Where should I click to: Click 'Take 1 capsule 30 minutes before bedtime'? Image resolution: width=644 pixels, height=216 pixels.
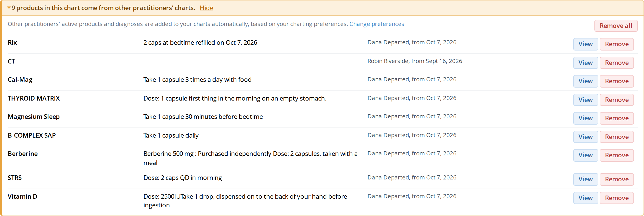pos(203,116)
